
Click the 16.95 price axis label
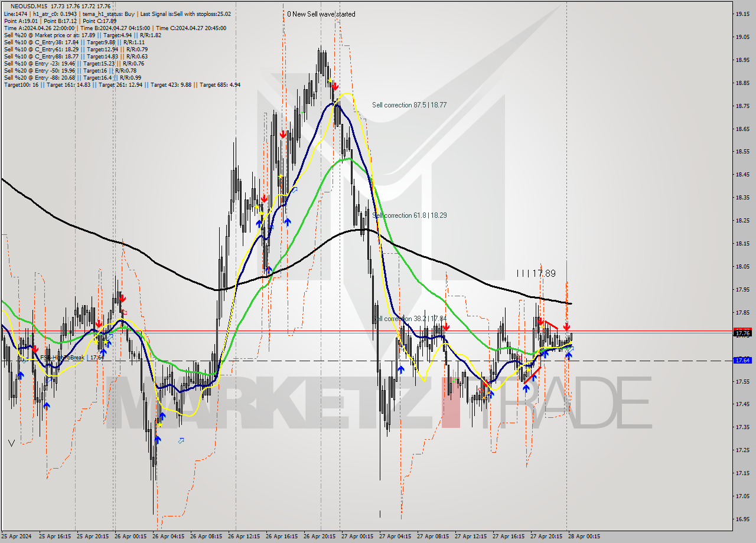(742, 519)
